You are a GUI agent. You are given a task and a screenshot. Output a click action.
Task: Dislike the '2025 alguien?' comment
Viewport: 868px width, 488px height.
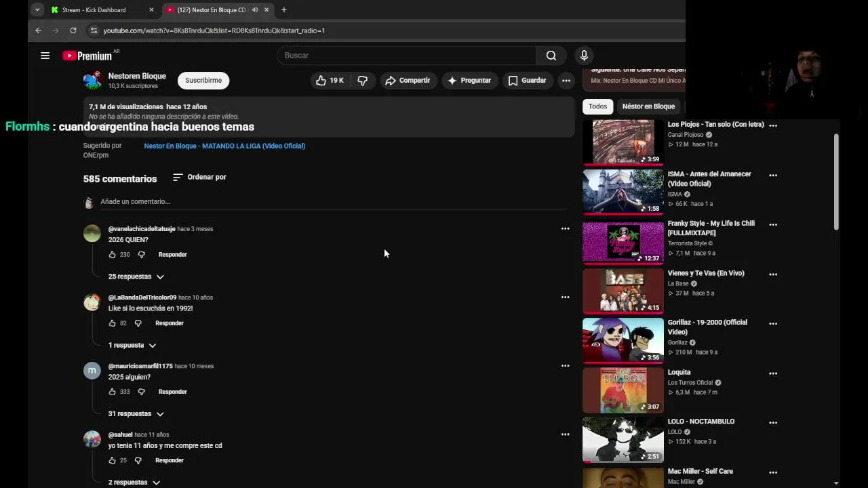141,392
